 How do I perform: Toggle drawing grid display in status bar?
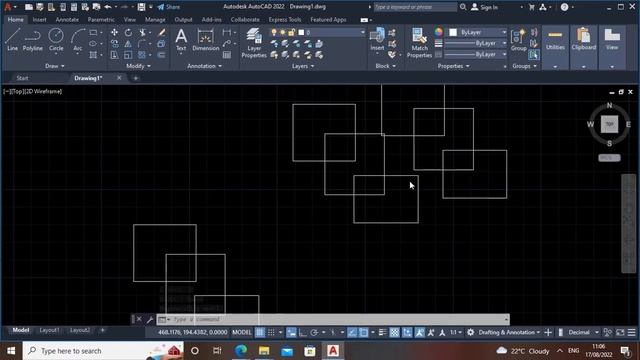click(x=260, y=333)
